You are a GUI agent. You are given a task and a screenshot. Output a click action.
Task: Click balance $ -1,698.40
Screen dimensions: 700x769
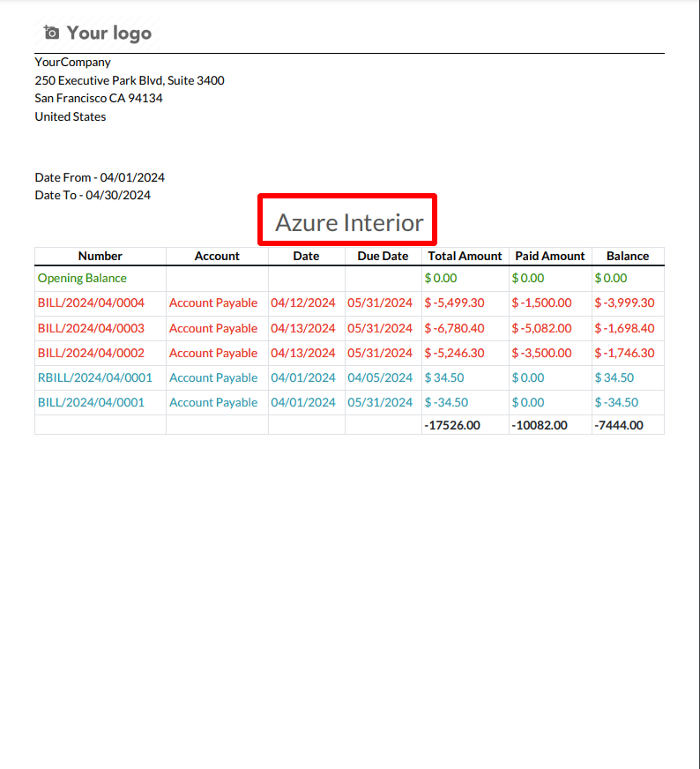[624, 328]
